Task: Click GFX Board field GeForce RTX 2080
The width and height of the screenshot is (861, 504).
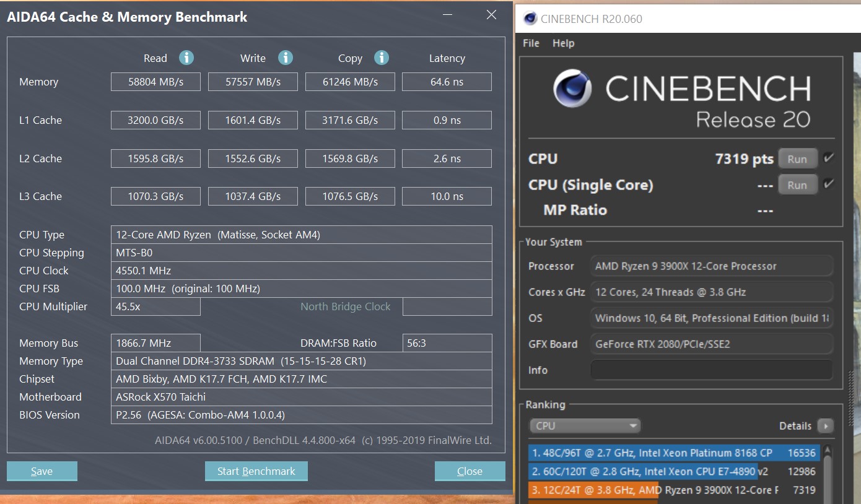Action: [x=712, y=344]
